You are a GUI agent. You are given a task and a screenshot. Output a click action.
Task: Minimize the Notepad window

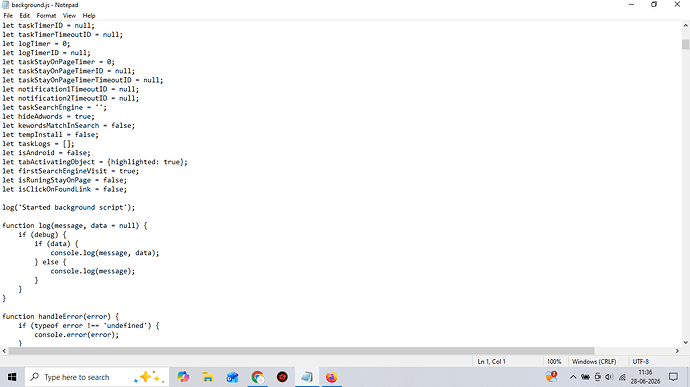(631, 5)
